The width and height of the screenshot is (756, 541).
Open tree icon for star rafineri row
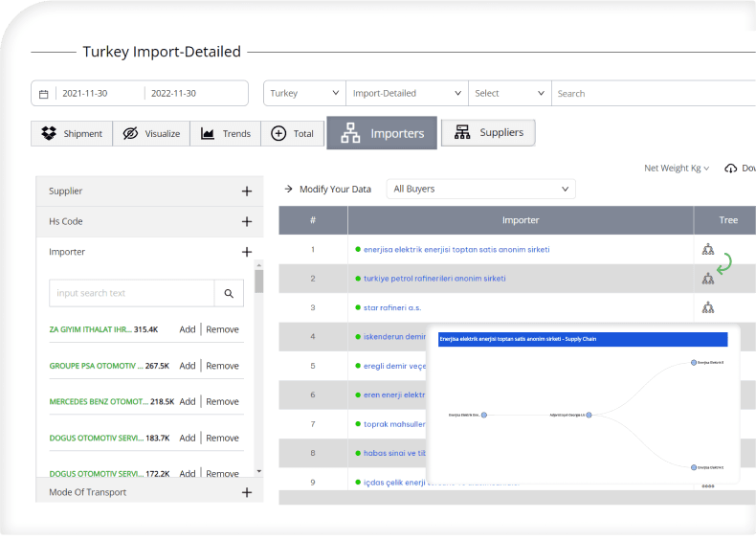707,307
